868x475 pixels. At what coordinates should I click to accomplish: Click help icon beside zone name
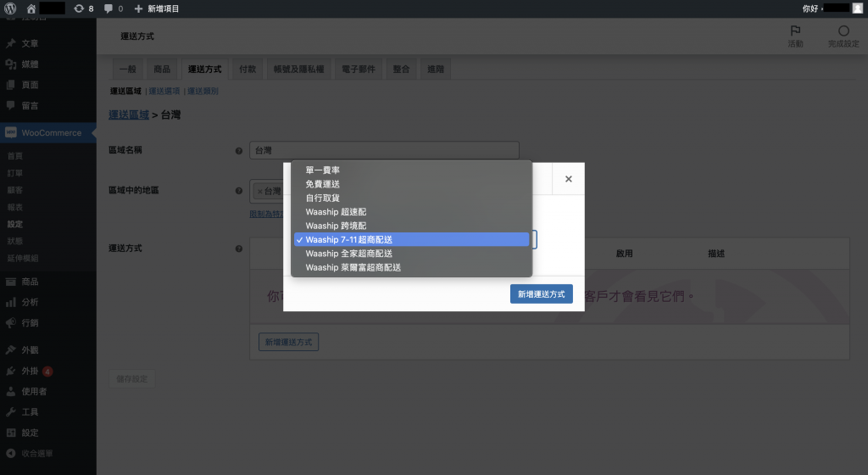point(238,150)
